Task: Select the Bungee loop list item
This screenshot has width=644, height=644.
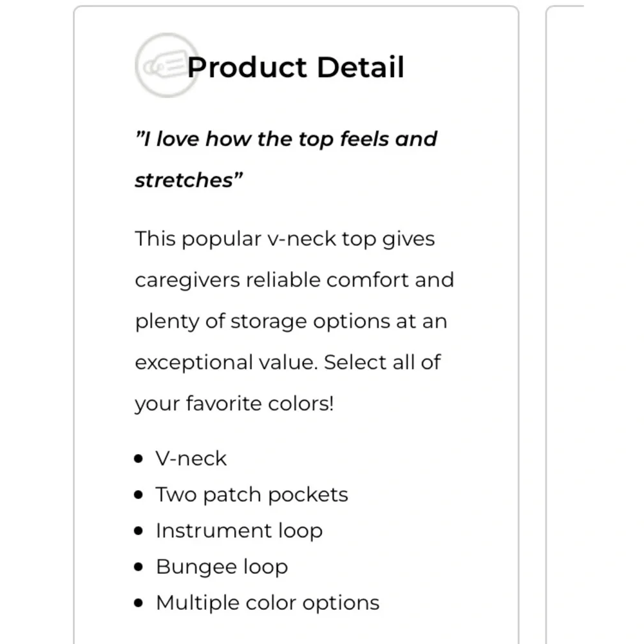Action: click(x=222, y=567)
